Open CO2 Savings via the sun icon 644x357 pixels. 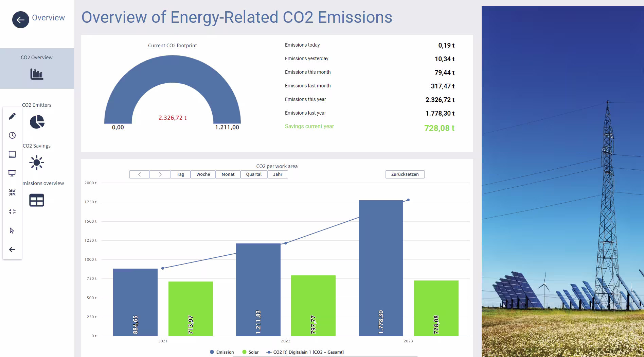37,163
